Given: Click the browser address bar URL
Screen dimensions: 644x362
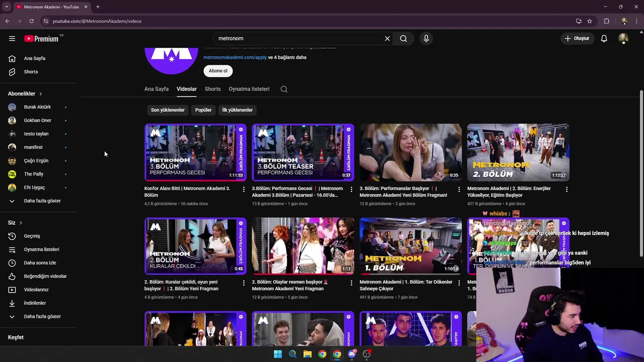Looking at the screenshot, I should (x=97, y=21).
